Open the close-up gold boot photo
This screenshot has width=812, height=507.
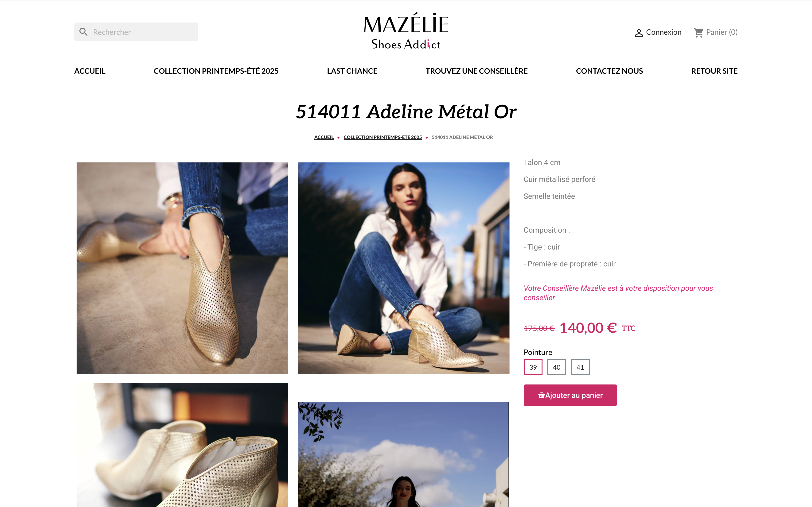[x=182, y=268]
